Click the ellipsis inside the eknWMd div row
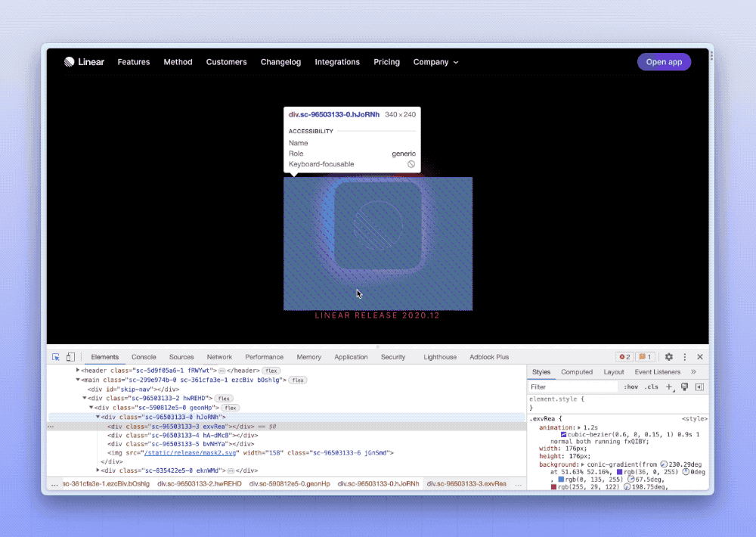This screenshot has height=537, width=756. (x=231, y=470)
